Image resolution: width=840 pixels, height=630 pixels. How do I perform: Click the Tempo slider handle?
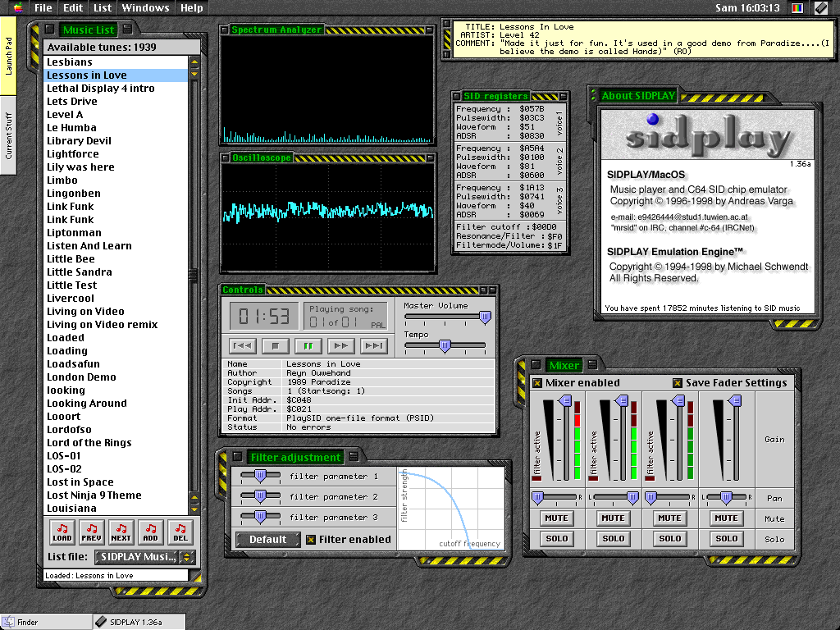[x=445, y=346]
